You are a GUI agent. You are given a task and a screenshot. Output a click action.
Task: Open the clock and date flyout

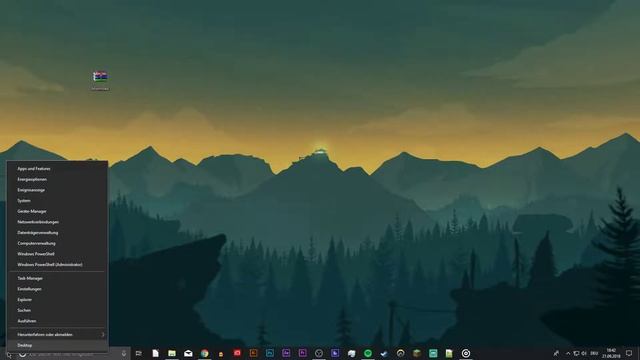pos(611,353)
